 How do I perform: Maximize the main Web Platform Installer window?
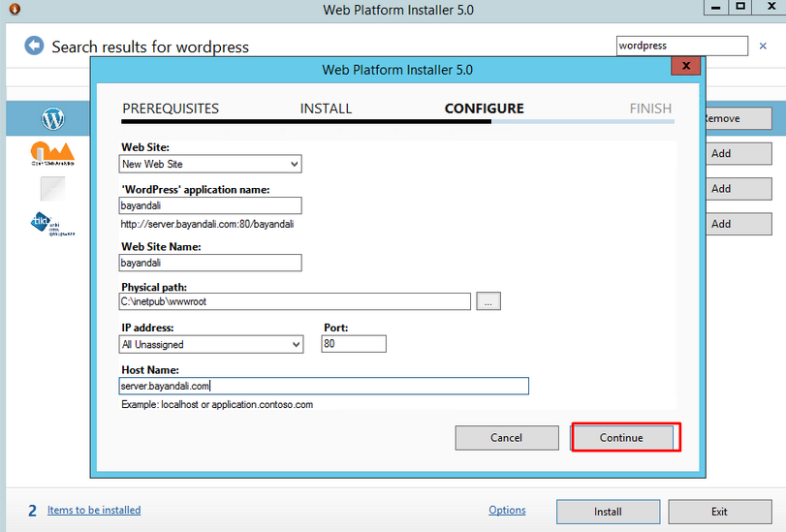(x=739, y=7)
